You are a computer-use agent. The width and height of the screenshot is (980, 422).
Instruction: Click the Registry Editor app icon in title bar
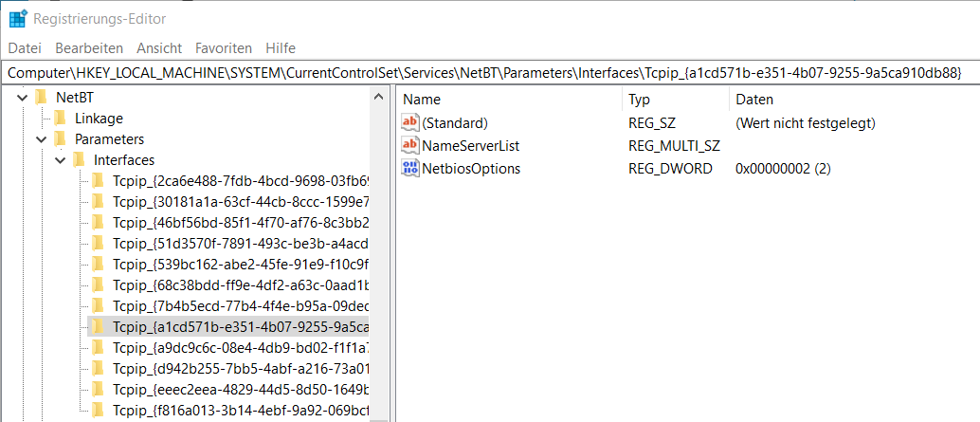[x=17, y=19]
